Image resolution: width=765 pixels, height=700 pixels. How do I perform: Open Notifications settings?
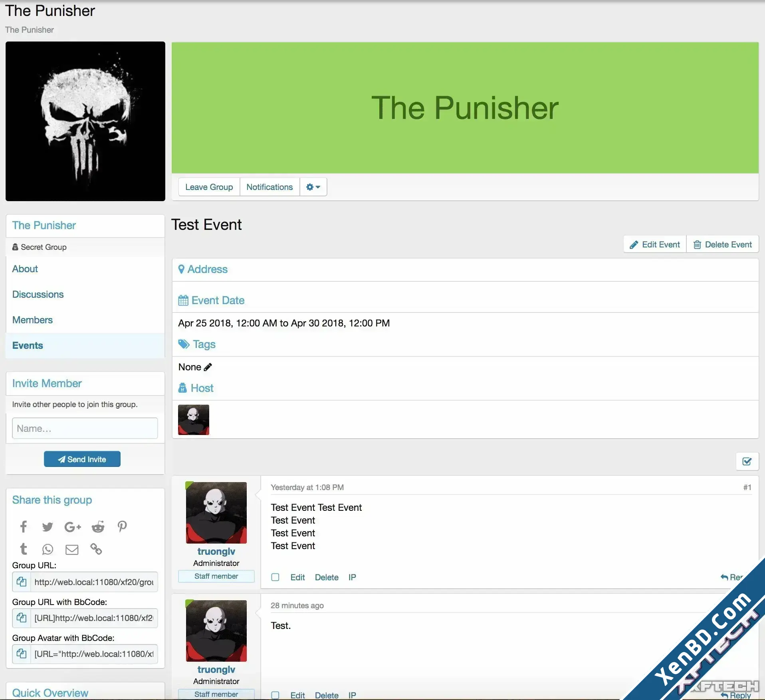[270, 187]
